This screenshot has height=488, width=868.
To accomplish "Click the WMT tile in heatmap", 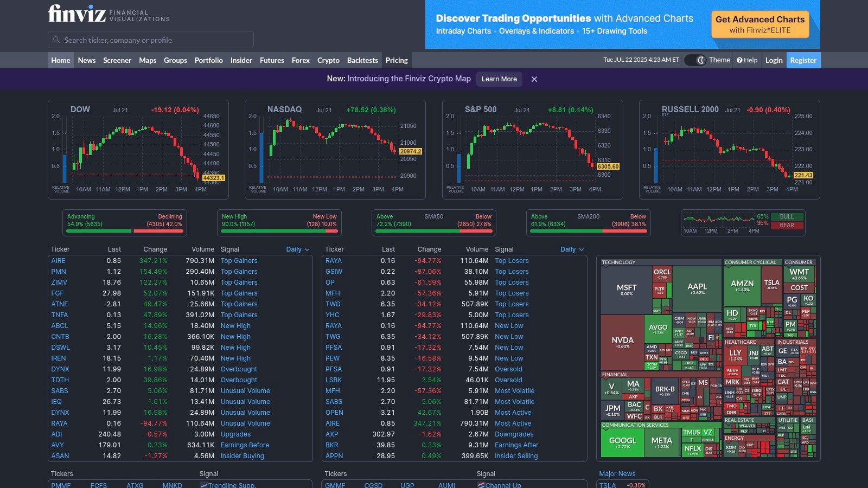I will pos(799,274).
